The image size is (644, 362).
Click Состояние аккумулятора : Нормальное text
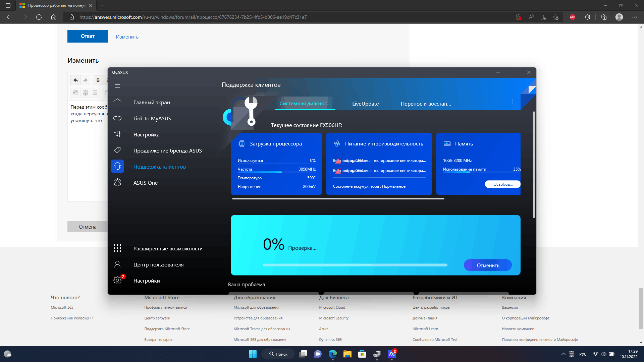[369, 186]
